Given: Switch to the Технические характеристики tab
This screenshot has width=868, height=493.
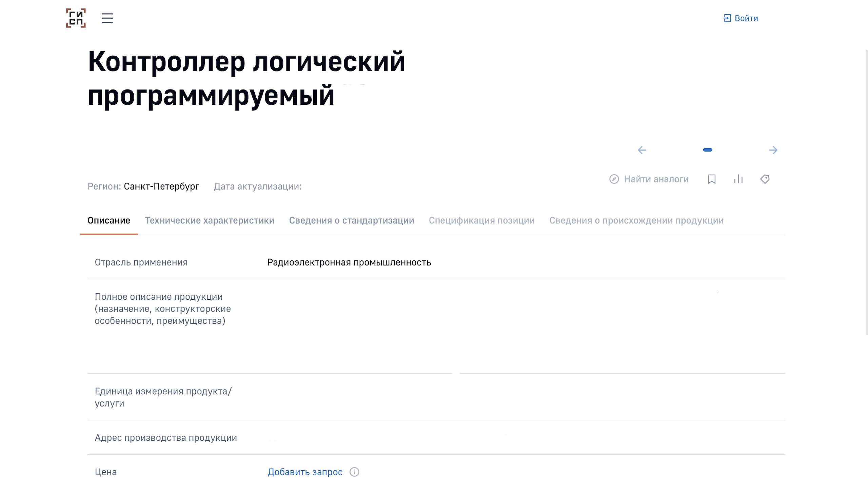Looking at the screenshot, I should (x=210, y=220).
